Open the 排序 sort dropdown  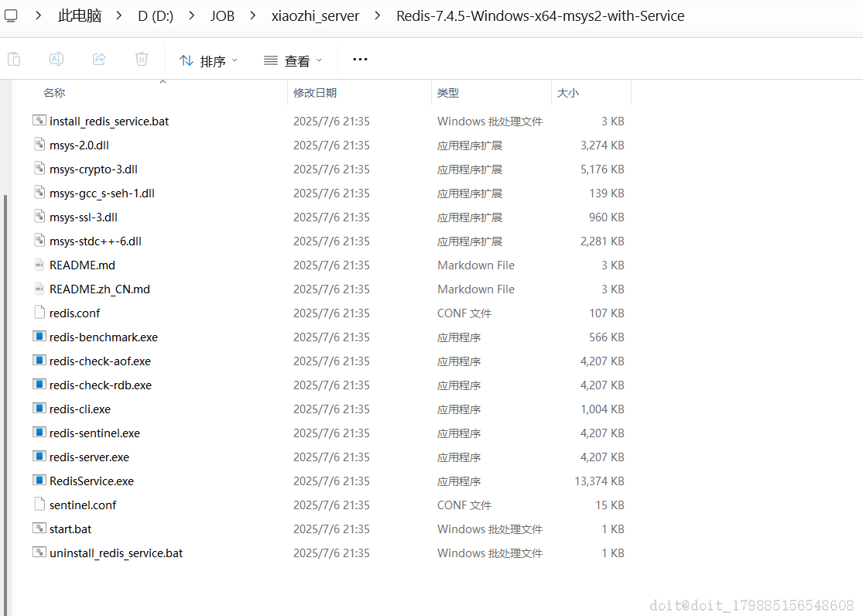pos(209,60)
